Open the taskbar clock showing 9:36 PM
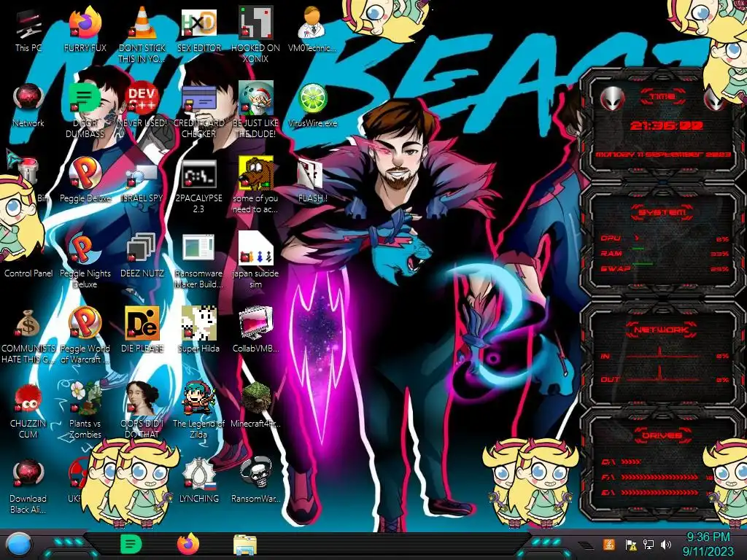747x560 pixels. [708, 544]
